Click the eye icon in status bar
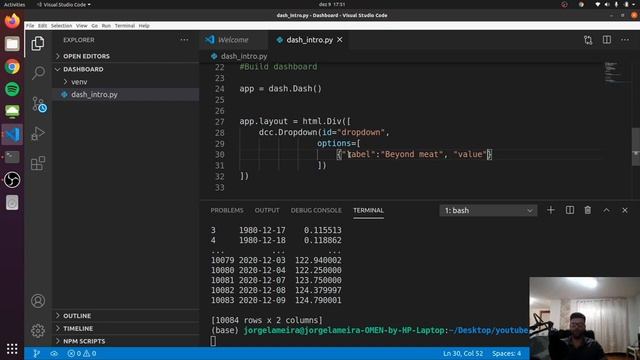 pyautogui.click(x=54, y=353)
